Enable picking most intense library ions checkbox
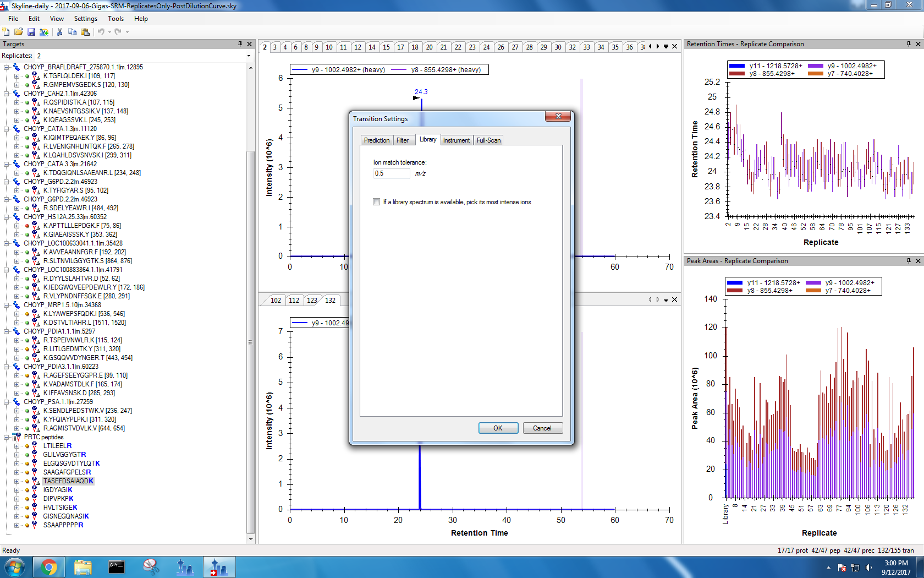Image resolution: width=924 pixels, height=578 pixels. pos(377,202)
